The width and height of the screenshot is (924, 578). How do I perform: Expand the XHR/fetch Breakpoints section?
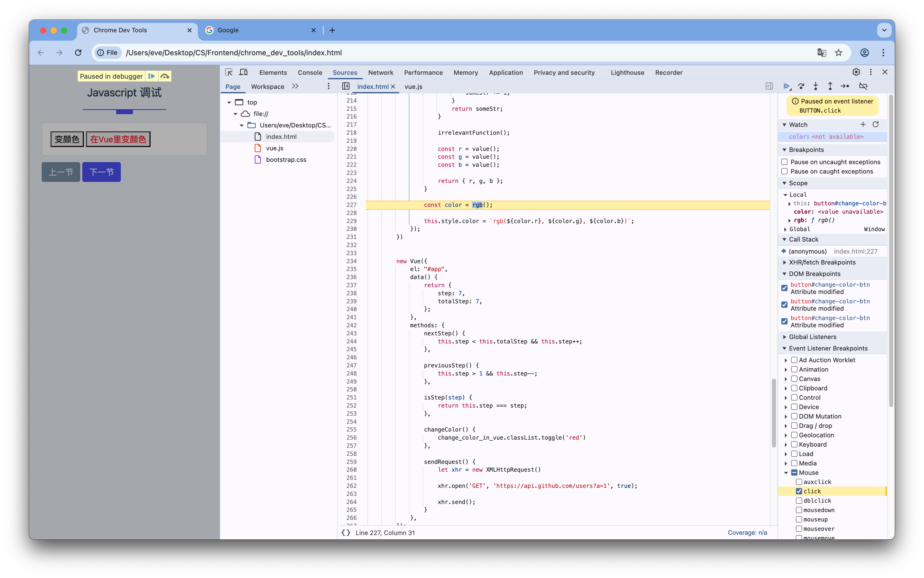pos(822,262)
